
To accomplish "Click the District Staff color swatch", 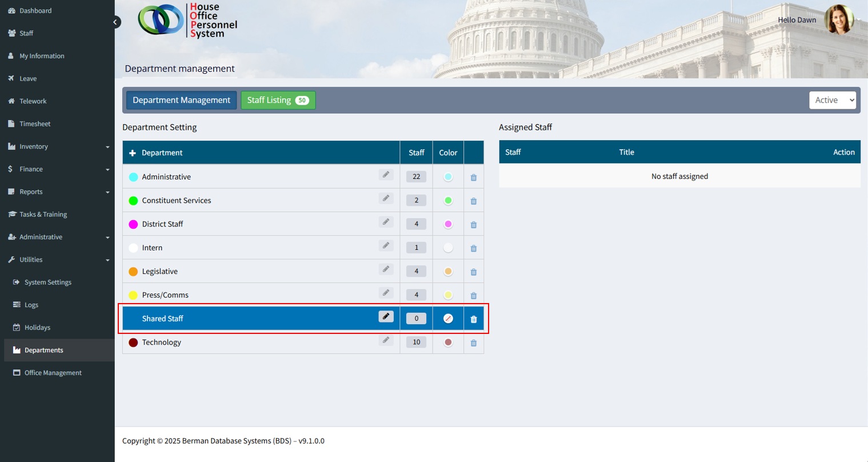I will tap(448, 224).
